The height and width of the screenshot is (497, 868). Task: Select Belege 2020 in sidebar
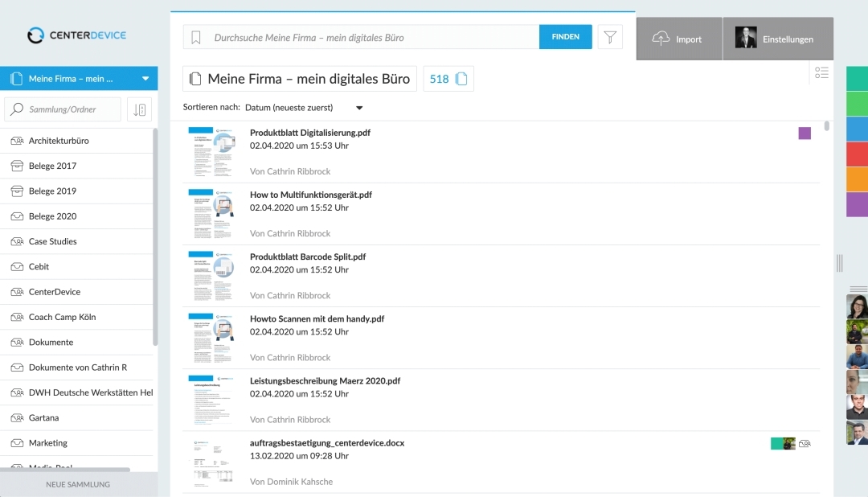click(x=77, y=216)
